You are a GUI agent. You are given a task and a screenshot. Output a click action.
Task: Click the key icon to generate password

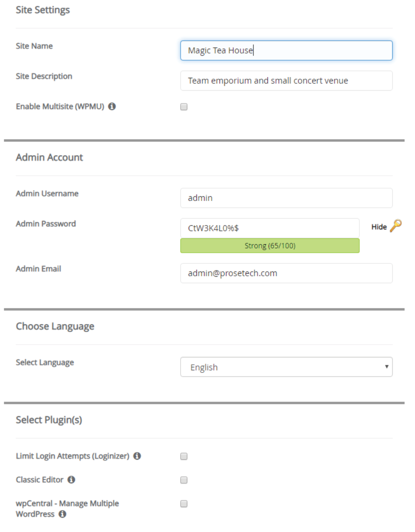tap(396, 225)
